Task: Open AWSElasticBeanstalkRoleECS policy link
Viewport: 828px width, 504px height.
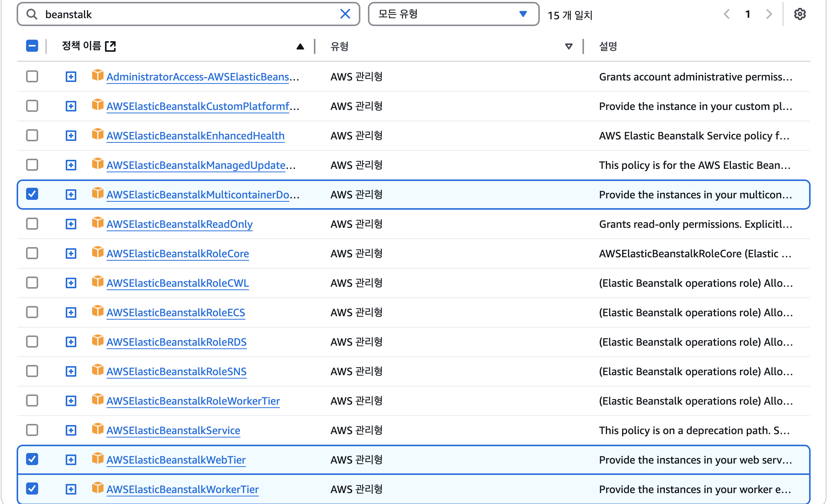Action: [x=176, y=312]
